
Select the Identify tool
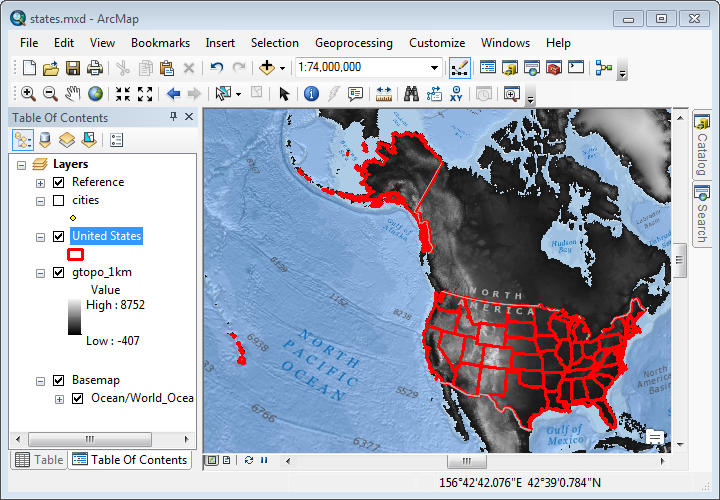311,94
